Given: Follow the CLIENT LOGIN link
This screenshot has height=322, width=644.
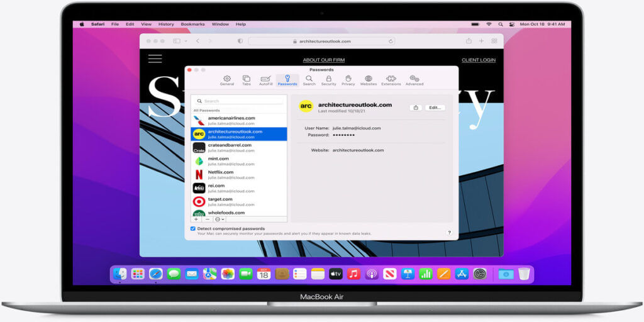Looking at the screenshot, I should click(x=479, y=60).
